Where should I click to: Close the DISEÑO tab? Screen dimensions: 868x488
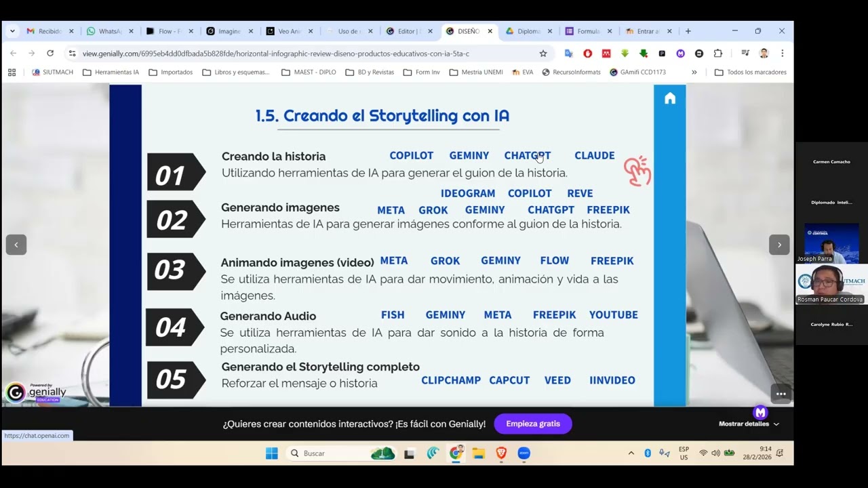point(490,31)
